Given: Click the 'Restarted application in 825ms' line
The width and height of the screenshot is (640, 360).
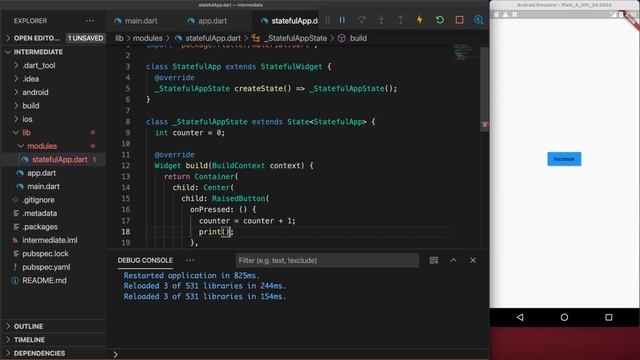Looking at the screenshot, I should [x=191, y=276].
